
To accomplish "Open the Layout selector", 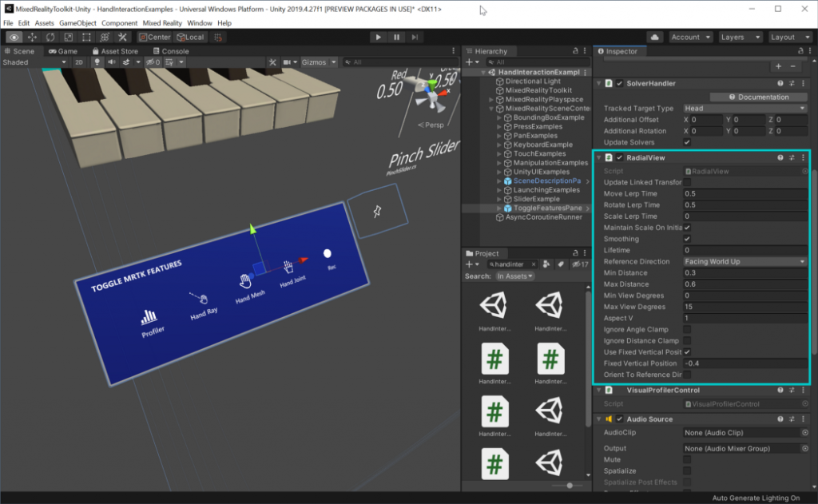I will pos(790,37).
